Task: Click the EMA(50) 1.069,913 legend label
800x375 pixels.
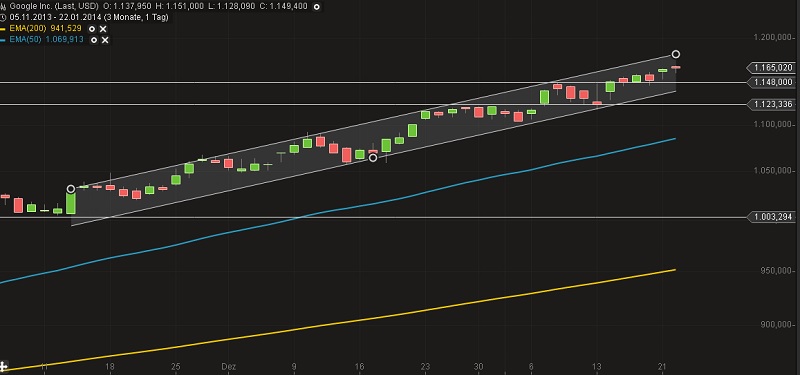Action: pyautogui.click(x=46, y=39)
